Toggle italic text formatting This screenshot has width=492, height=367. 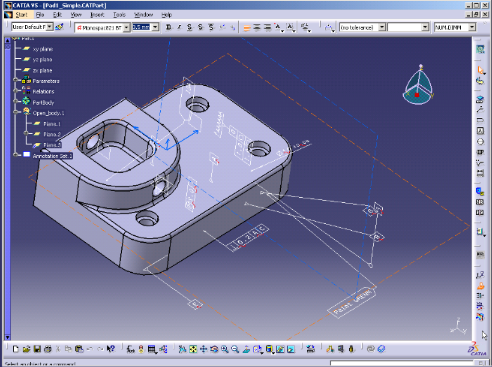click(179, 27)
